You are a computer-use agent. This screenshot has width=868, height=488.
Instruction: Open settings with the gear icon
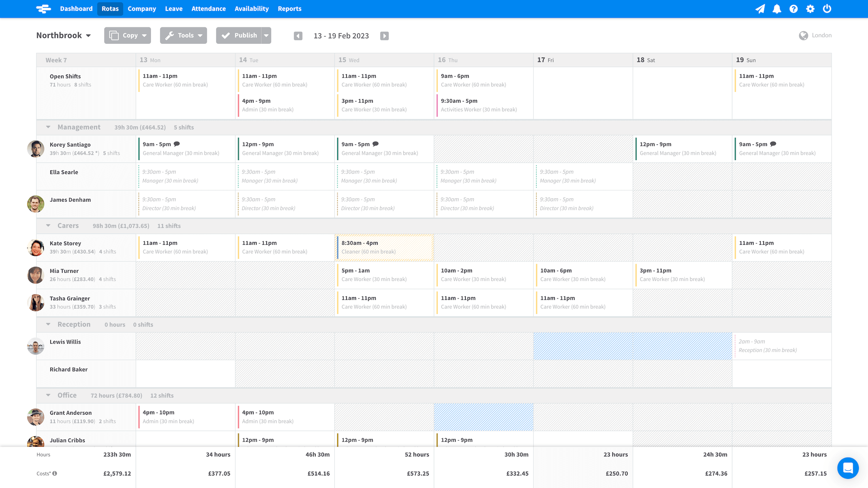tap(810, 9)
